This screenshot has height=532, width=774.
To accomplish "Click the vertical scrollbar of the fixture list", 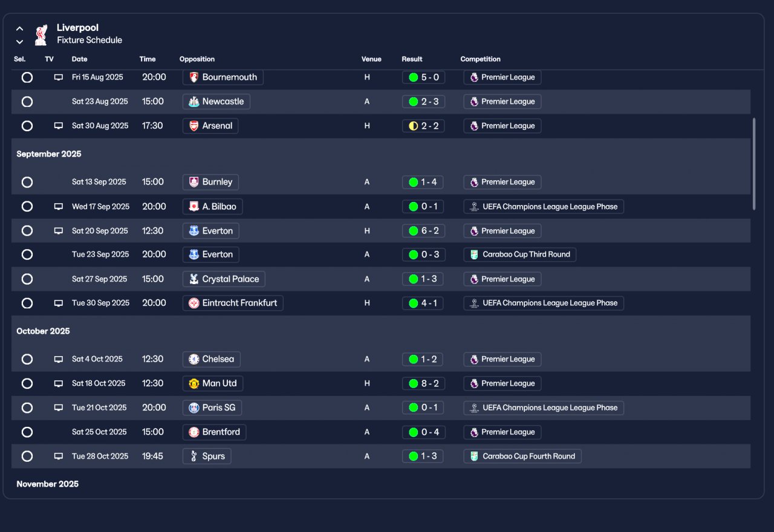I will tap(754, 164).
